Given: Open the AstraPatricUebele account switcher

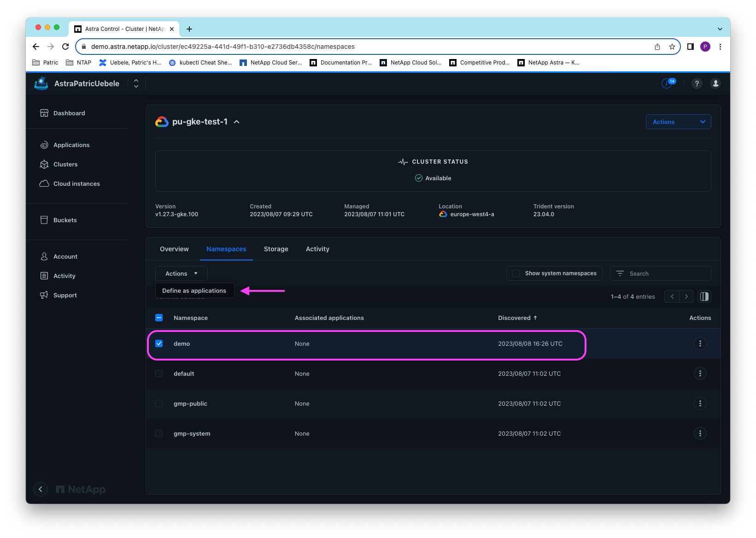Looking at the screenshot, I should click(136, 83).
